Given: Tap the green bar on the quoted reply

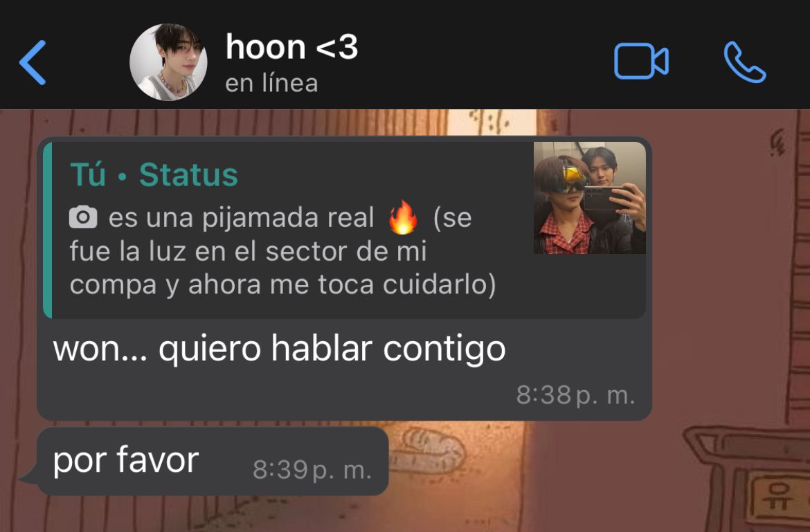Looking at the screenshot, I should (48, 230).
